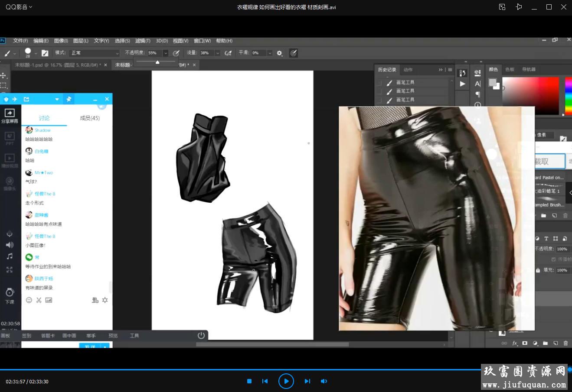This screenshot has height=392, width=572.
Task: Stop video playback with the stop button
Action: [x=249, y=381]
